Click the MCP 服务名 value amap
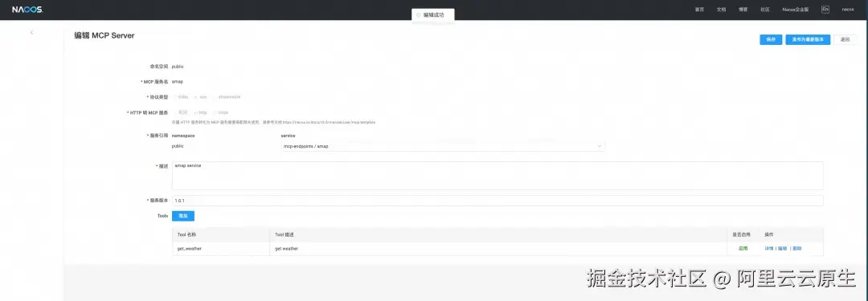 coord(177,81)
